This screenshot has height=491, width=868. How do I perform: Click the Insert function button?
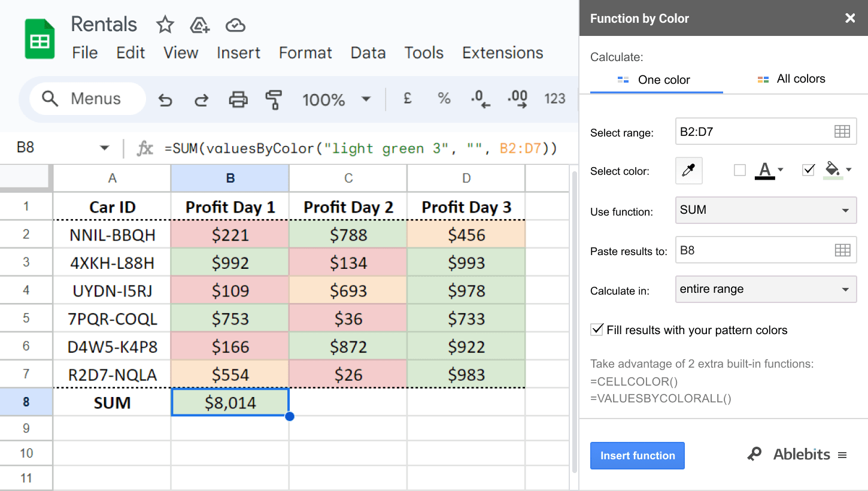(x=637, y=456)
